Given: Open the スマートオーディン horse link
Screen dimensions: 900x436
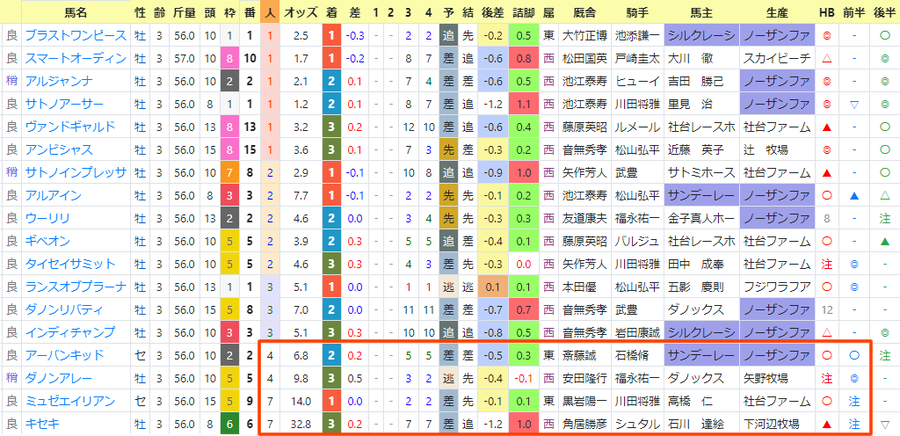Looking at the screenshot, I should [76, 59].
